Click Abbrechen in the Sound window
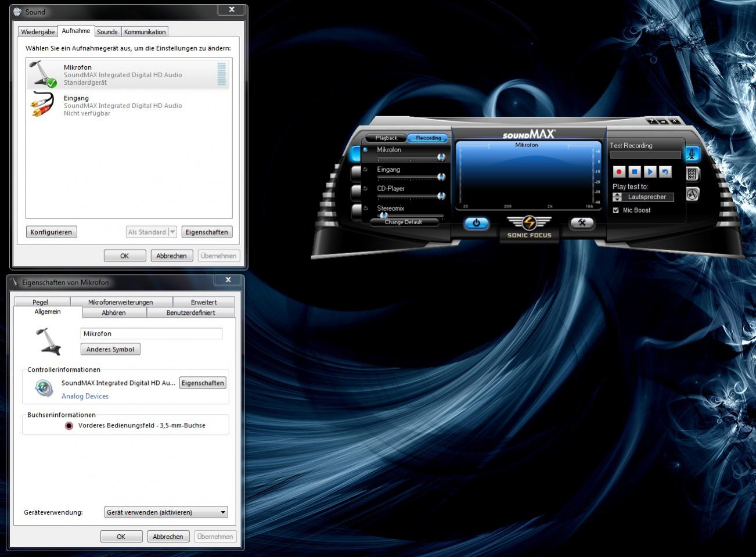The image size is (756, 557). 171,256
